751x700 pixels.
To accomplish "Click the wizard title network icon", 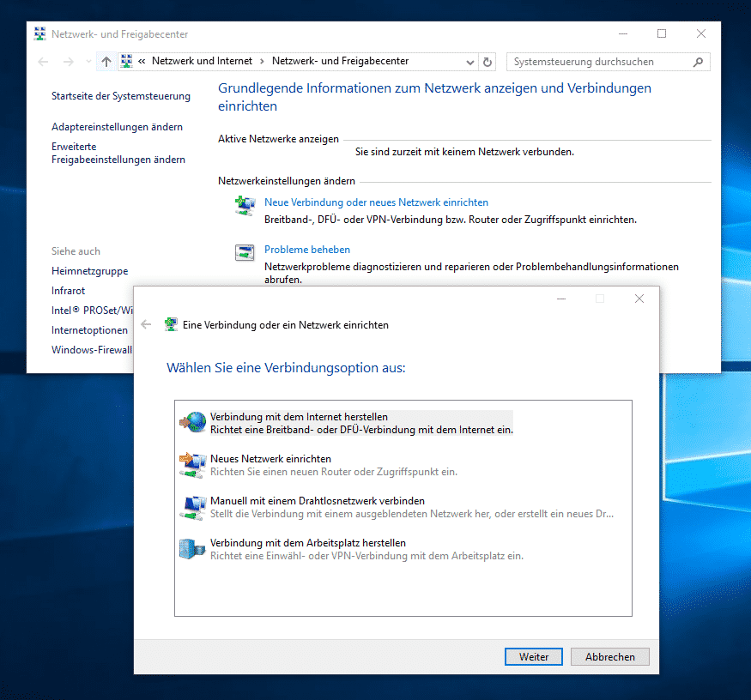I will (171, 324).
